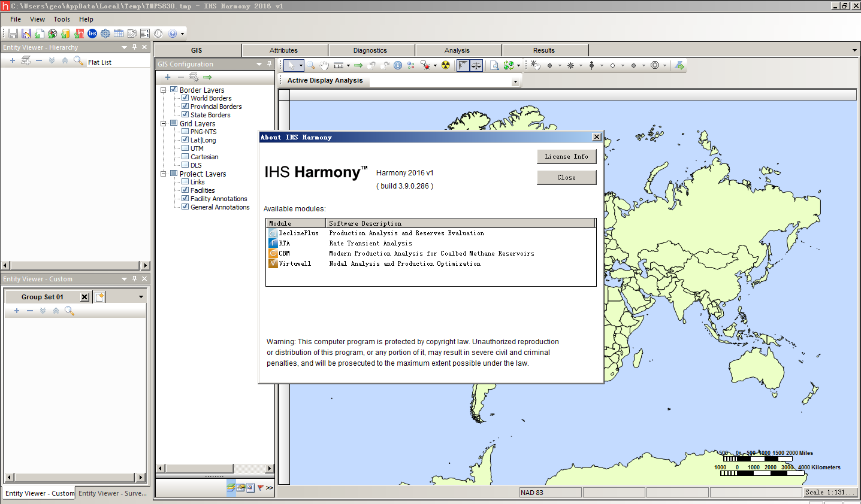
Task: Collapse the Project Layers tree node
Action: (163, 174)
